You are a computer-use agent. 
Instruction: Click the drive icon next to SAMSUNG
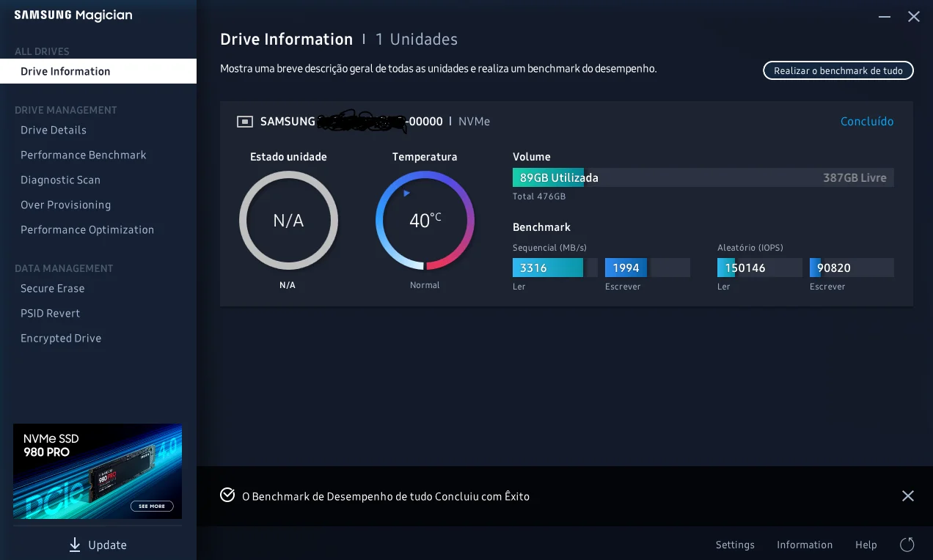[245, 122]
